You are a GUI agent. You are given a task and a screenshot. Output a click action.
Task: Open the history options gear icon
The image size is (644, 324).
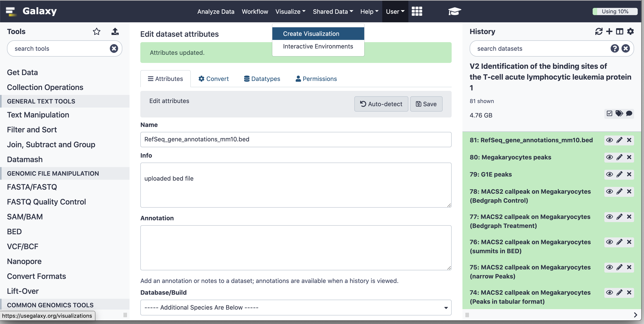point(630,32)
